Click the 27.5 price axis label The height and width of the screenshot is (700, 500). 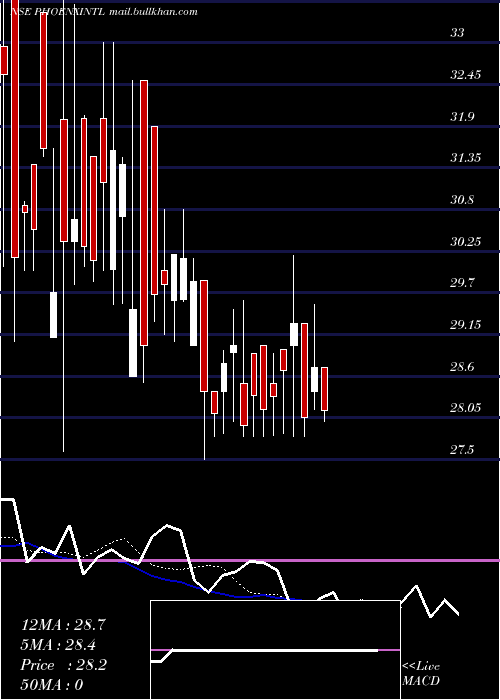pyautogui.click(x=462, y=450)
